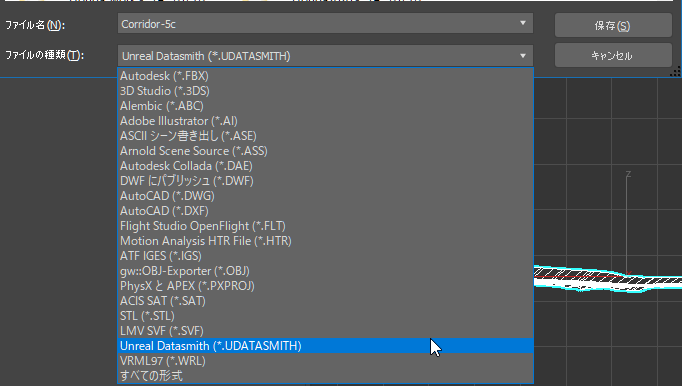Select STL (*.STL) format
This screenshot has width=682, height=386.
pyautogui.click(x=325, y=316)
